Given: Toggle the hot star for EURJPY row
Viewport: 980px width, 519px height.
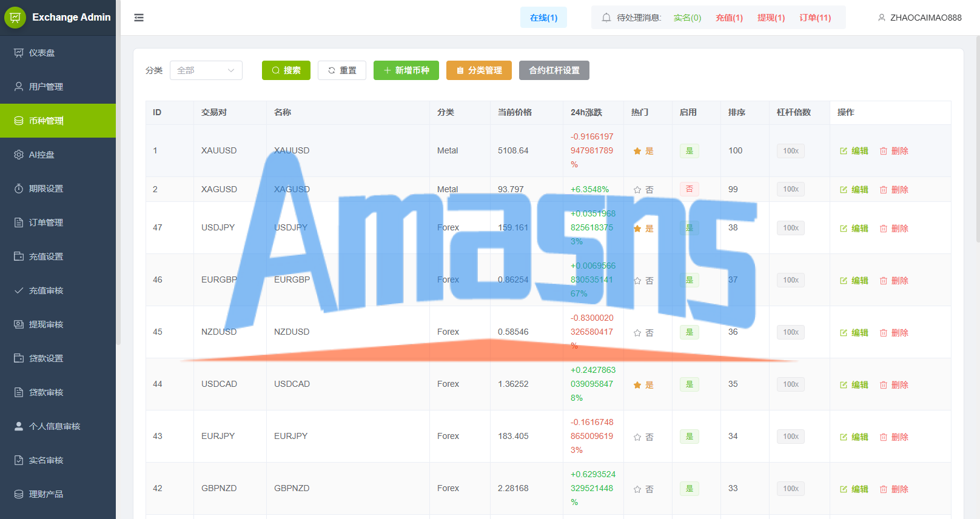Looking at the screenshot, I should pos(637,437).
